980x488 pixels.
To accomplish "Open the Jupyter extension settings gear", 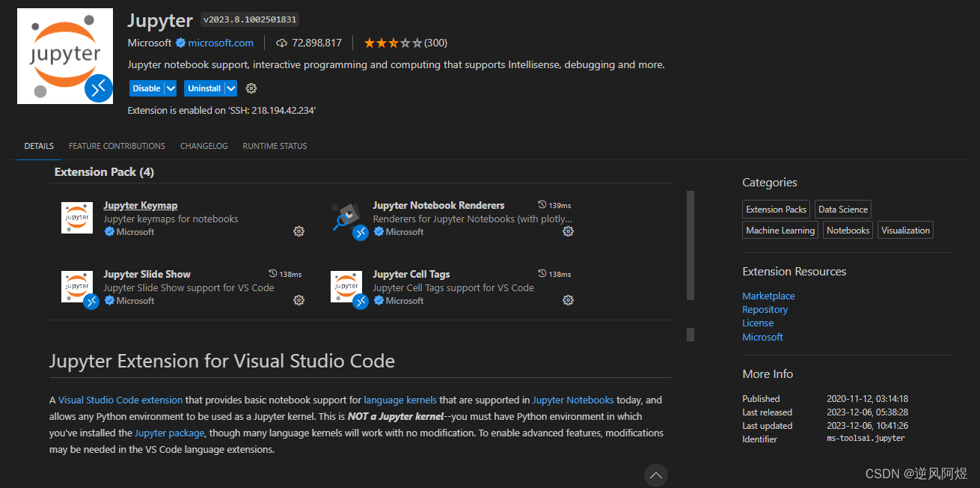I will coord(251,88).
